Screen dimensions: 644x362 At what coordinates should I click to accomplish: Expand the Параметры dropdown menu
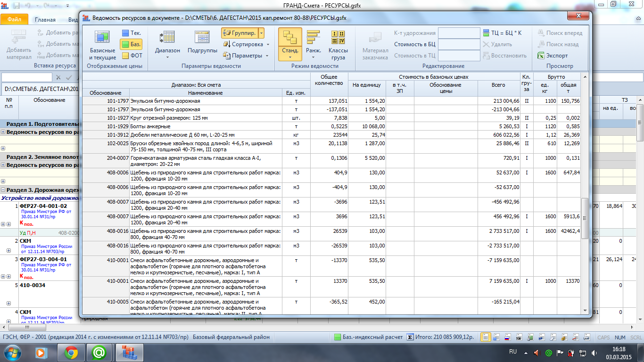click(x=246, y=56)
